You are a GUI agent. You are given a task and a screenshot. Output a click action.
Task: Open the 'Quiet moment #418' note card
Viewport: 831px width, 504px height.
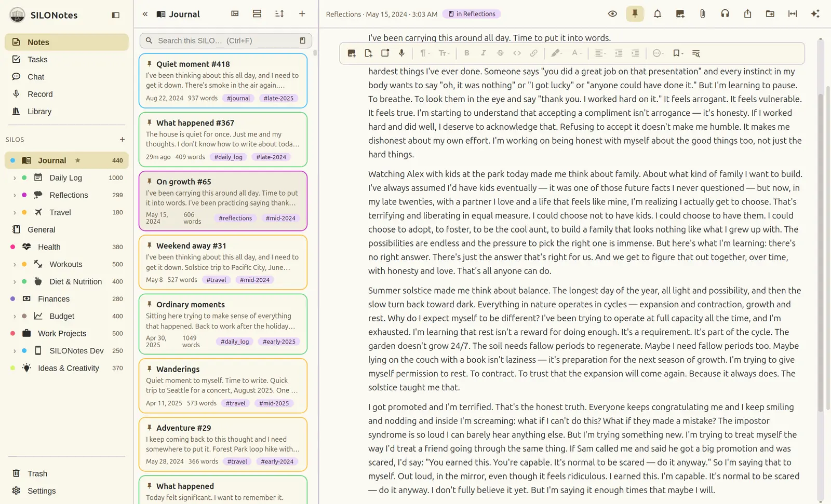point(223,80)
